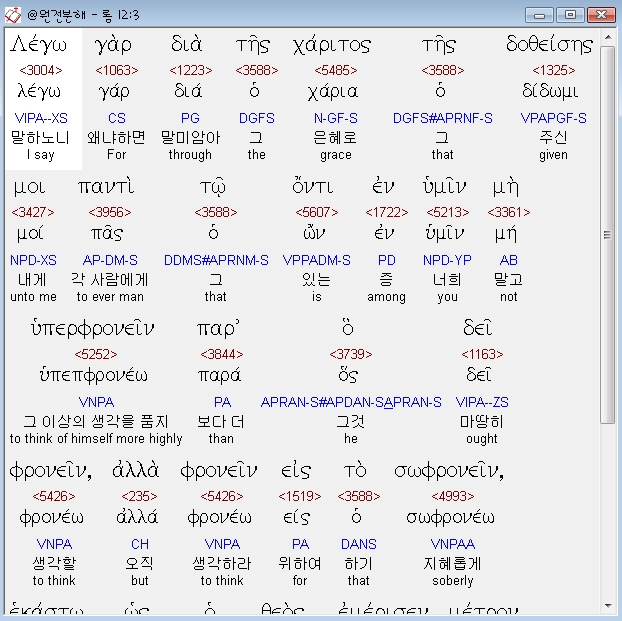
Task: Click the parsing code VNPAA
Action: pyautogui.click(x=453, y=544)
